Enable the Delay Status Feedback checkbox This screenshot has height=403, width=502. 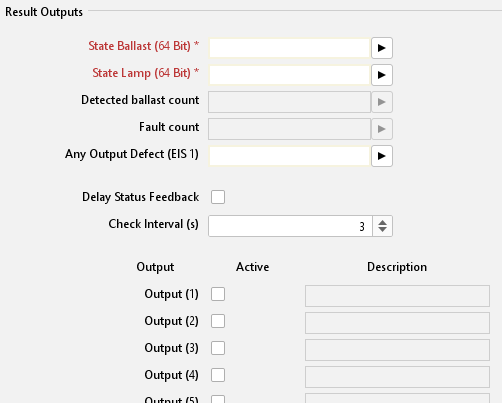[218, 197]
